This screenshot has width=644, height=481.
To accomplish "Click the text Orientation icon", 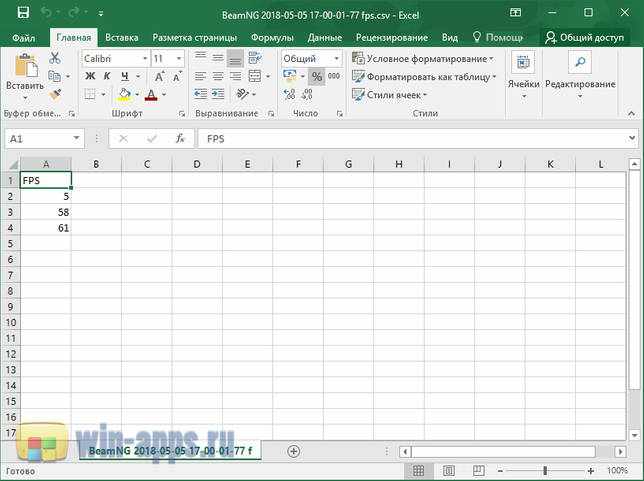I will click(243, 94).
